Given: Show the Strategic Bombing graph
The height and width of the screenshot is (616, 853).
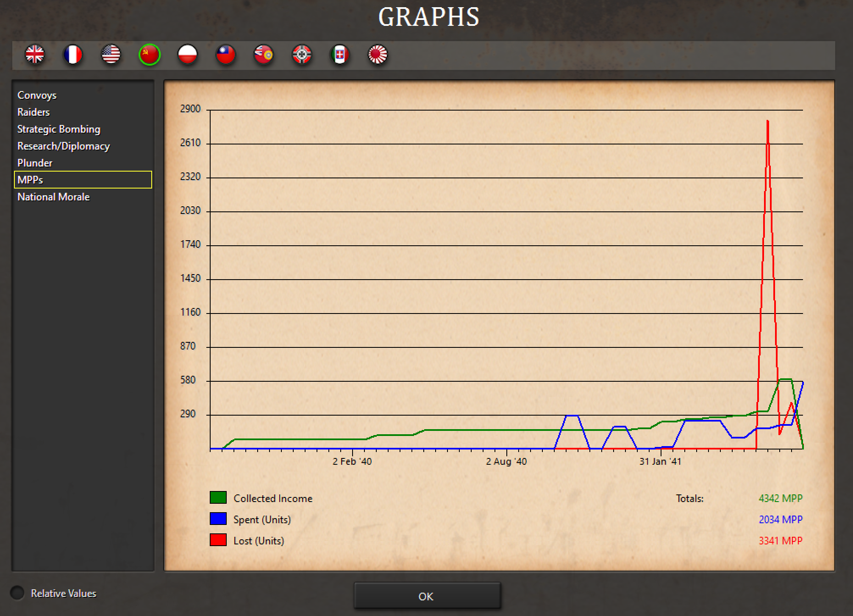Looking at the screenshot, I should pyautogui.click(x=83, y=129).
